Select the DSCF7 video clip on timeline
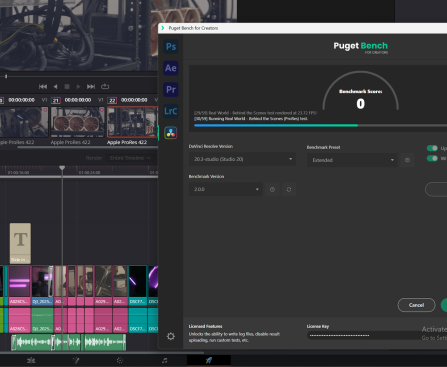Viewport: 447px width, 367px height. pyautogui.click(x=138, y=286)
